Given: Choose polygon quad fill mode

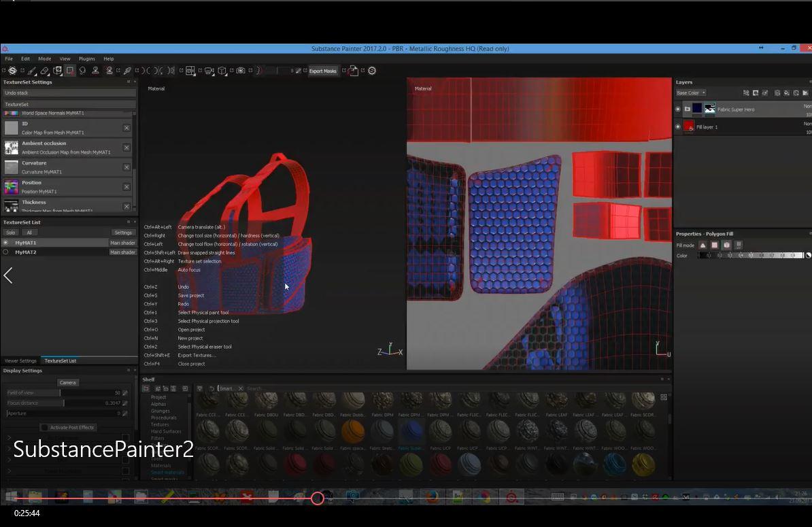Looking at the screenshot, I should point(715,245).
